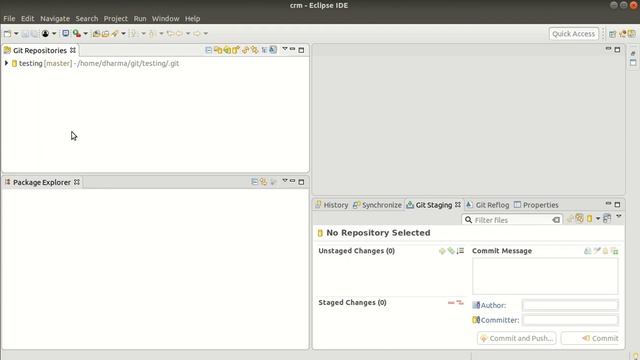Click the Open Task toolbar icon
Image resolution: width=640 pixels, height=360 pixels.
point(105,34)
